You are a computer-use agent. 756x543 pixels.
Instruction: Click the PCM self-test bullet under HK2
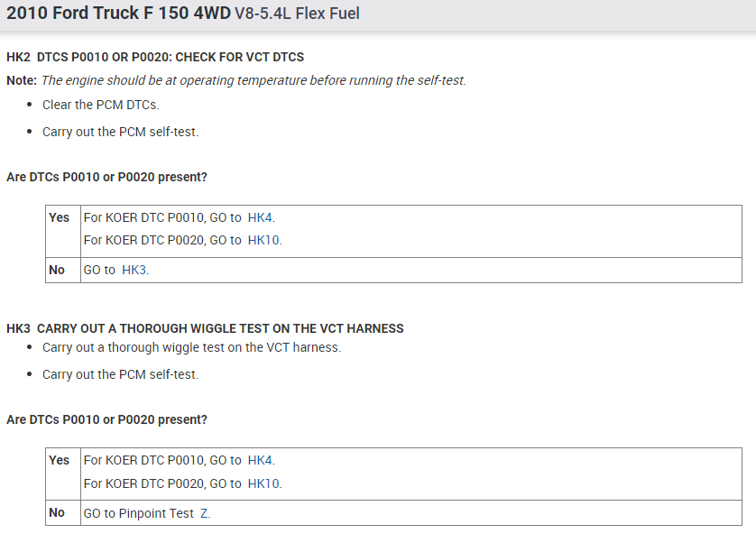click(x=120, y=132)
